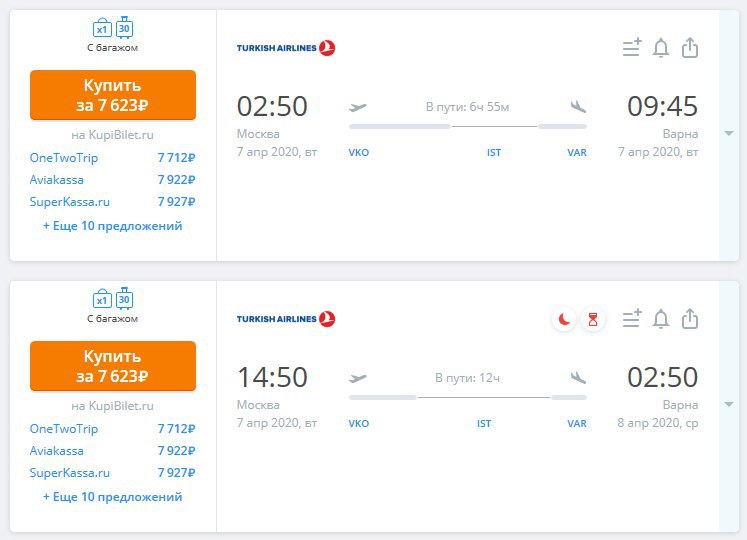The height and width of the screenshot is (540, 747).
Task: Click the hand luggage icon on the first ticket
Action: pos(102,28)
